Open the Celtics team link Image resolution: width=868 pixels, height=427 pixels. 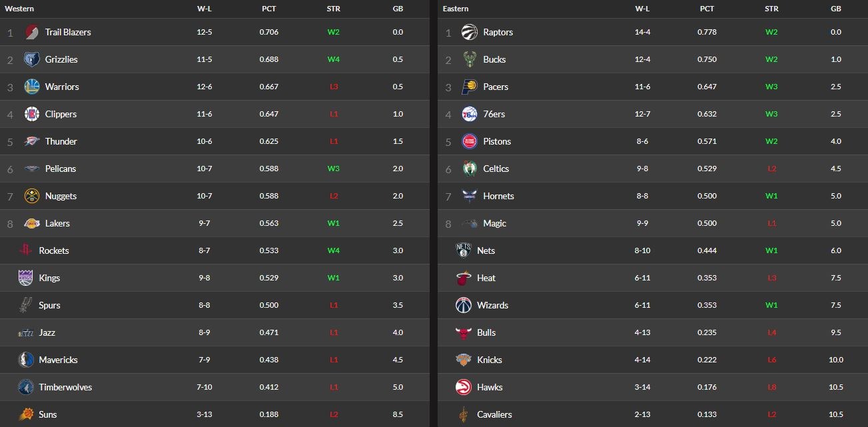click(496, 169)
